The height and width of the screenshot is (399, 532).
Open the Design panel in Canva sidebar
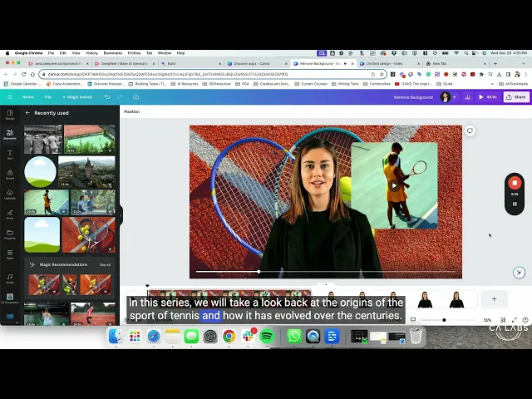10,115
